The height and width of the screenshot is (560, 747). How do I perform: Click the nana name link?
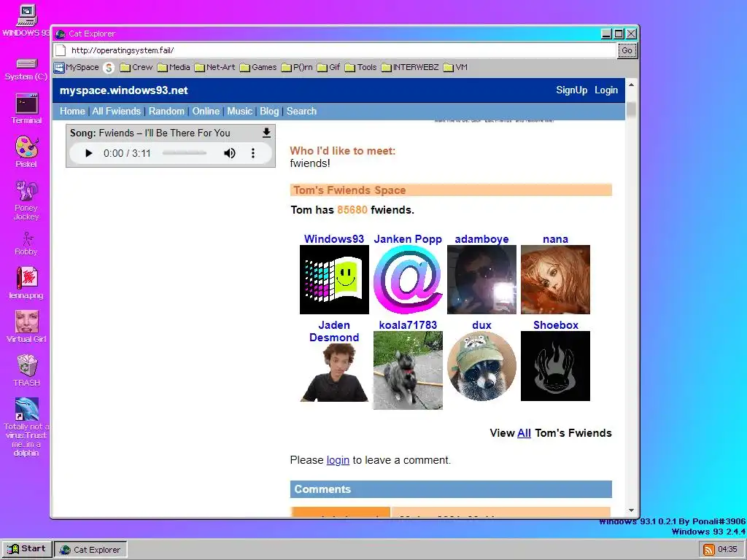coord(555,239)
